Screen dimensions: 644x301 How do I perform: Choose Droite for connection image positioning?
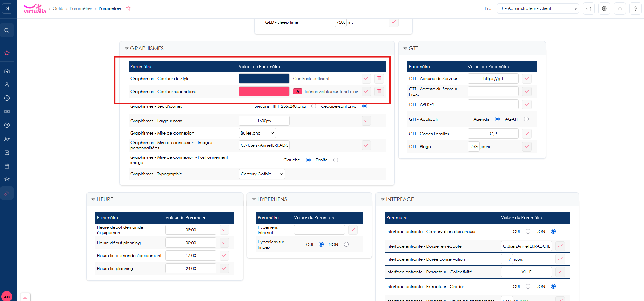[x=336, y=160]
